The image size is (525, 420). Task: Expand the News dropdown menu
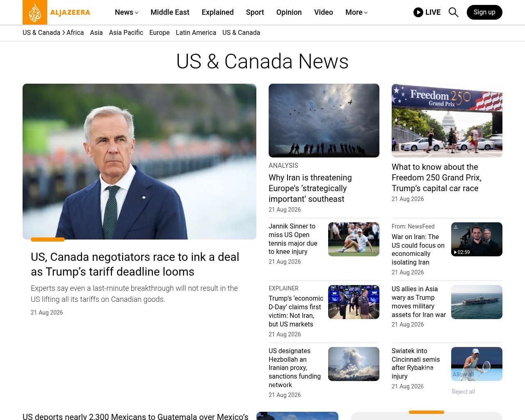126,12
